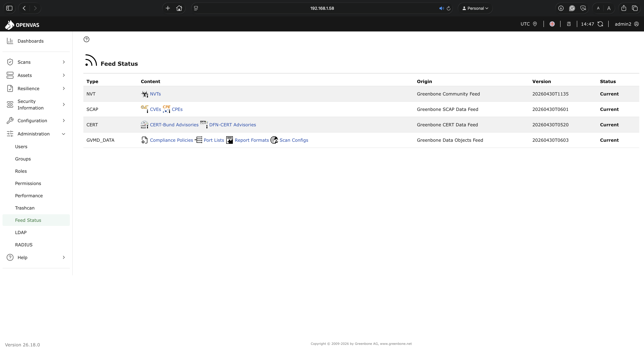The width and height of the screenshot is (644, 353).
Task: Open the CVEs link
Action: [x=155, y=109]
